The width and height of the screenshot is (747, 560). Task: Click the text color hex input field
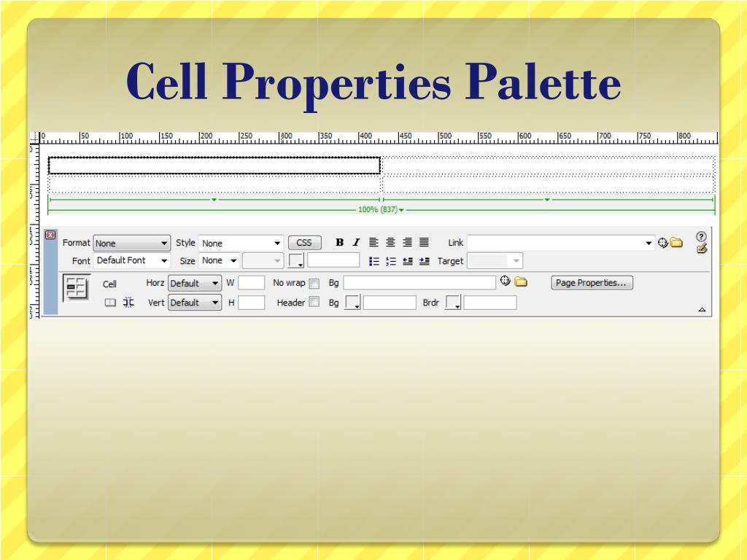[x=333, y=260]
